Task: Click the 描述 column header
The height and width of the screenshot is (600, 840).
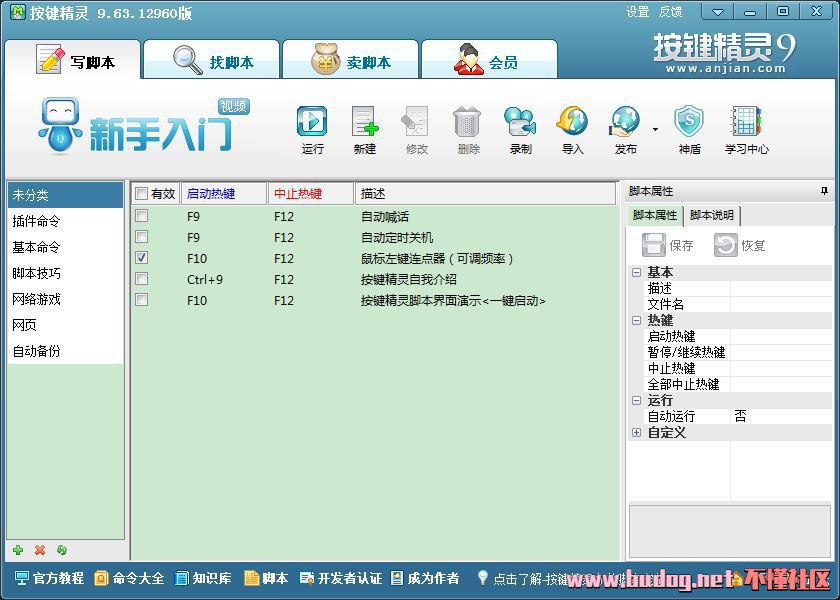Action: pos(485,193)
